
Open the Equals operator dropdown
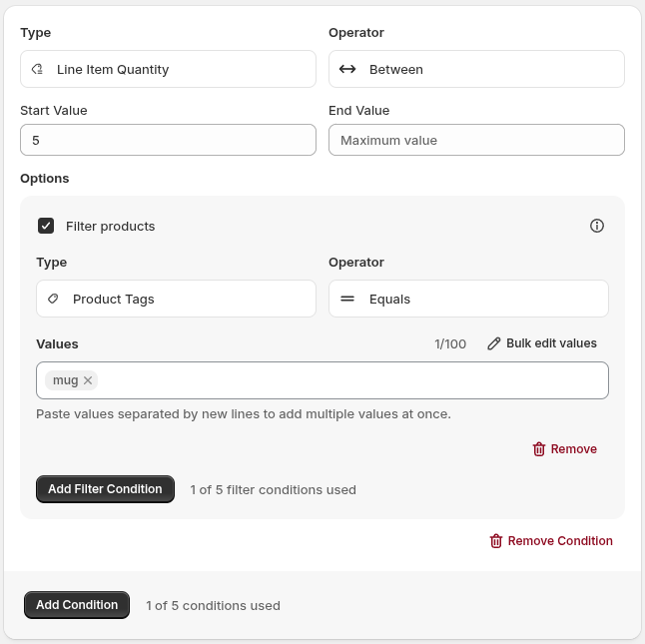tap(468, 299)
